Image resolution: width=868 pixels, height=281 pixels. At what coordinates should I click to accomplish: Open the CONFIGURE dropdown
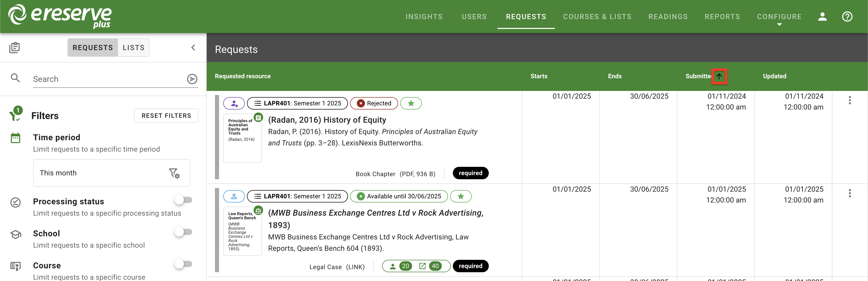tap(779, 17)
